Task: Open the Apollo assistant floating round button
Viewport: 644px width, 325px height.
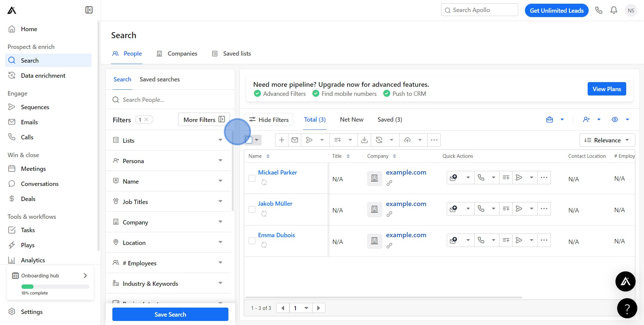Action: [x=626, y=281]
